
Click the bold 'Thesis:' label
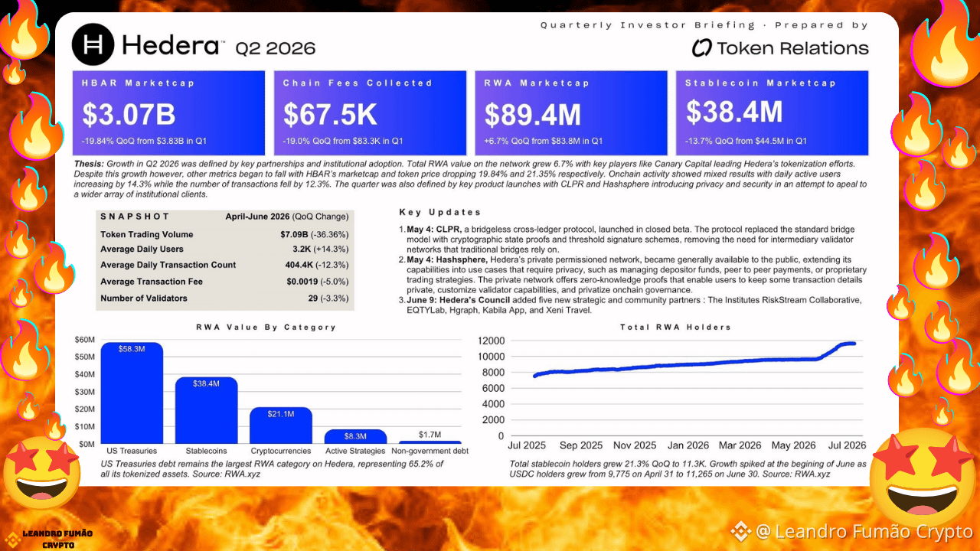click(90, 165)
